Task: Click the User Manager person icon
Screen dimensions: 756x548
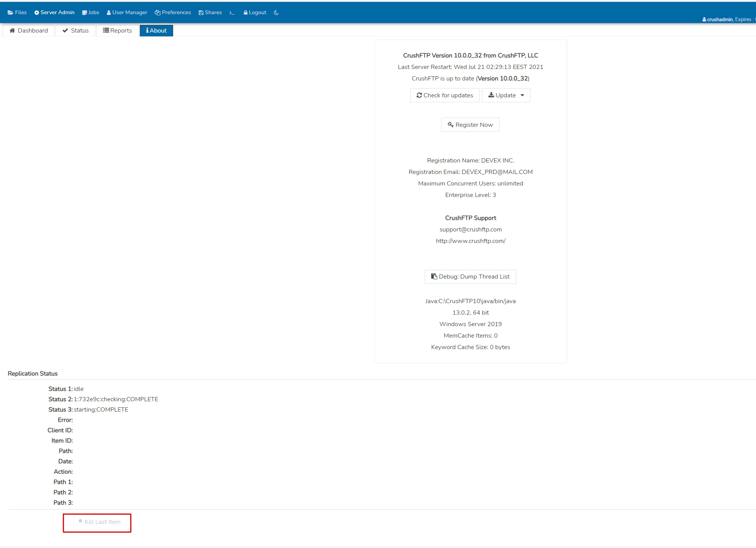Action: tap(109, 13)
